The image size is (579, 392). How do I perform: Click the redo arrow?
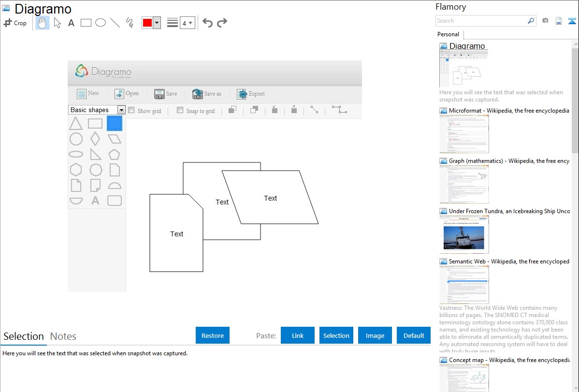pyautogui.click(x=222, y=23)
